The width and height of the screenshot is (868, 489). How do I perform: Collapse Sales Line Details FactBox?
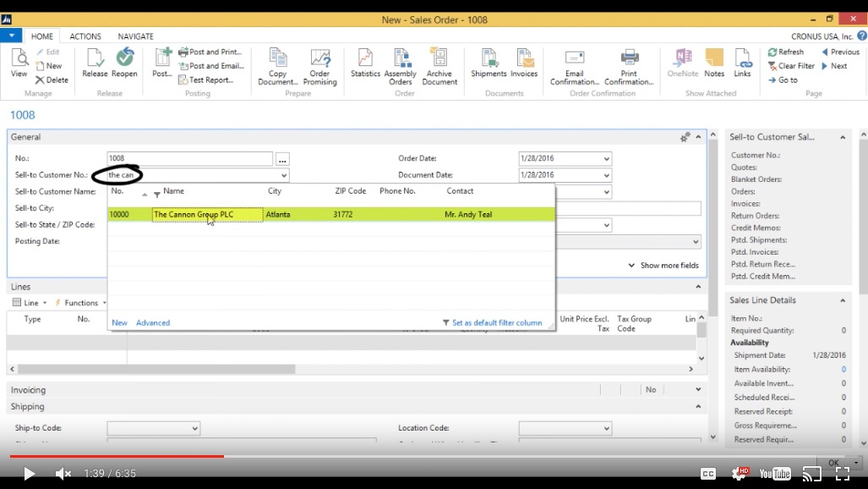843,300
